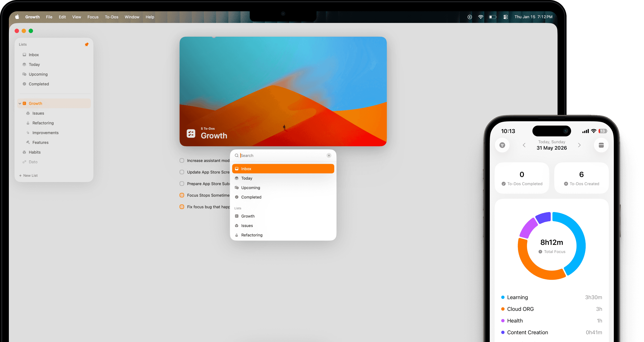
Task: Open the Focus menu
Action: click(93, 17)
